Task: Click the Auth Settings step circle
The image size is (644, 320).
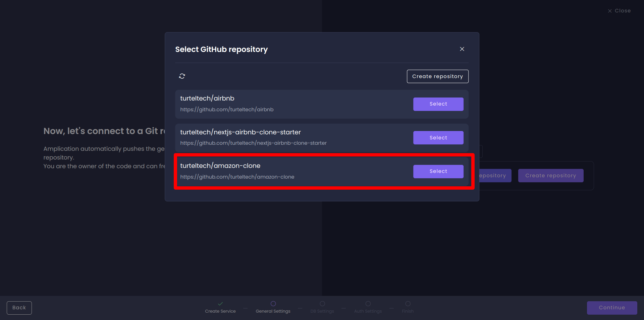Action: pos(368,304)
